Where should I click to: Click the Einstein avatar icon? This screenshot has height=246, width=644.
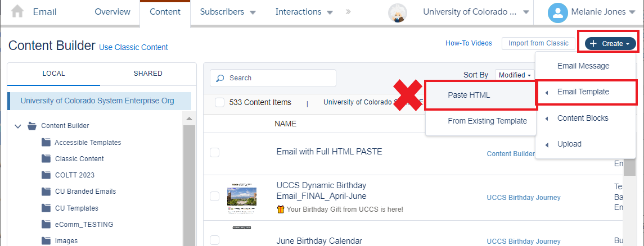pos(397,13)
